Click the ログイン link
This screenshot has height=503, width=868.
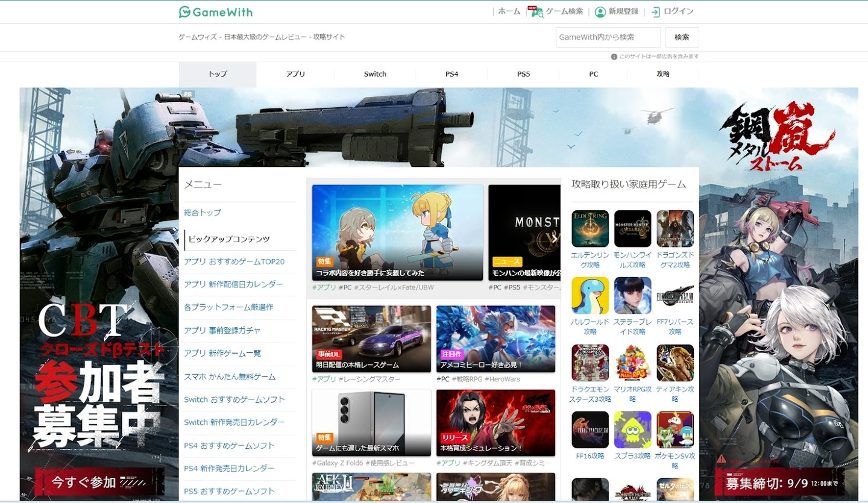pos(679,11)
